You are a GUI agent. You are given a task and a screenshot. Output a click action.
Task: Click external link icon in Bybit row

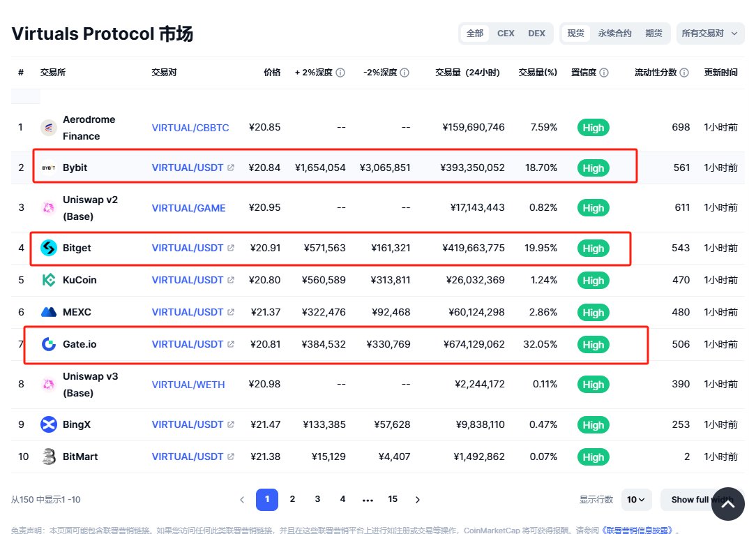[x=231, y=168]
